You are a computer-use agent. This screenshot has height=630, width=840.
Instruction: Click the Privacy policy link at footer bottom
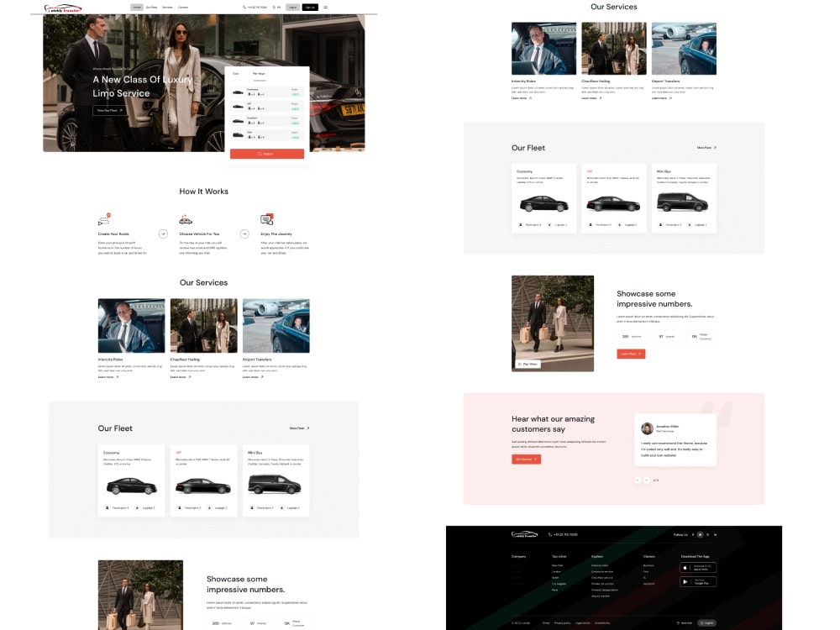(x=563, y=623)
